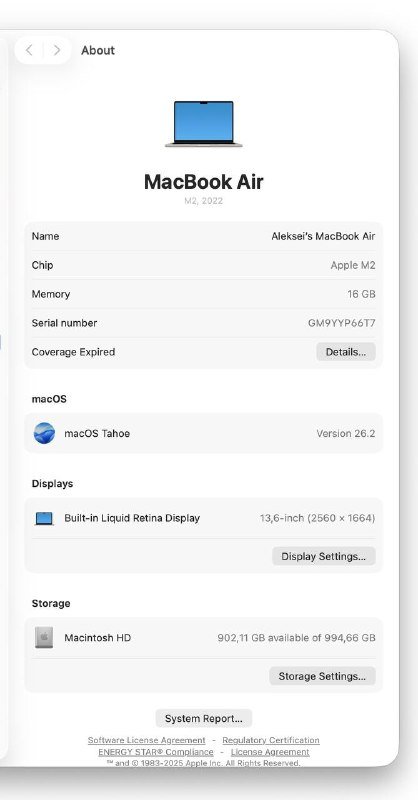Click the macOS Tahoe logo icon
This screenshot has height=800, width=418.
tap(44, 433)
